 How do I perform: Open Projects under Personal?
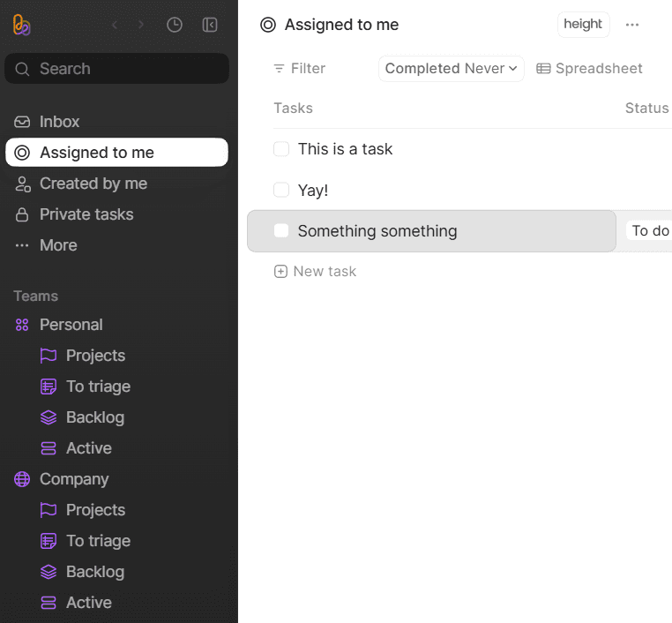(116, 356)
